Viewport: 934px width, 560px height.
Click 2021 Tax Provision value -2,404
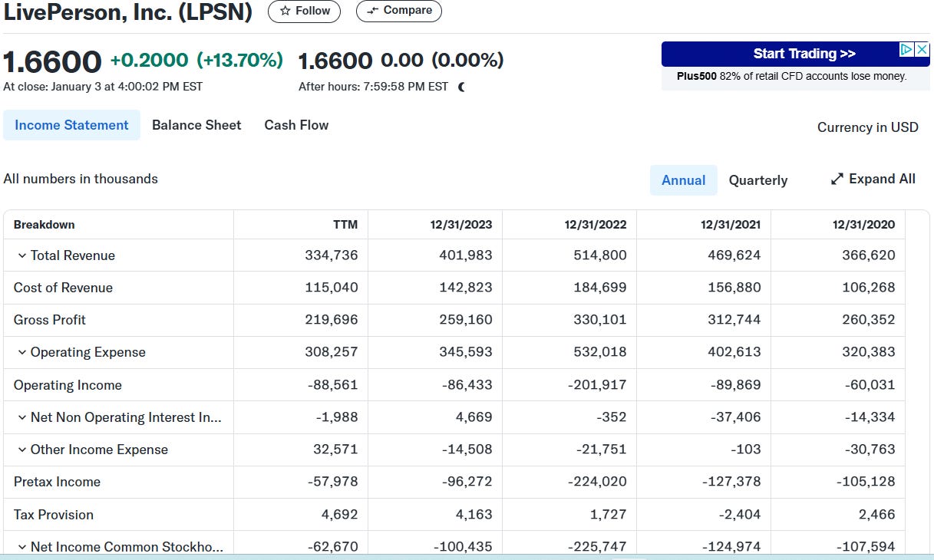(740, 515)
